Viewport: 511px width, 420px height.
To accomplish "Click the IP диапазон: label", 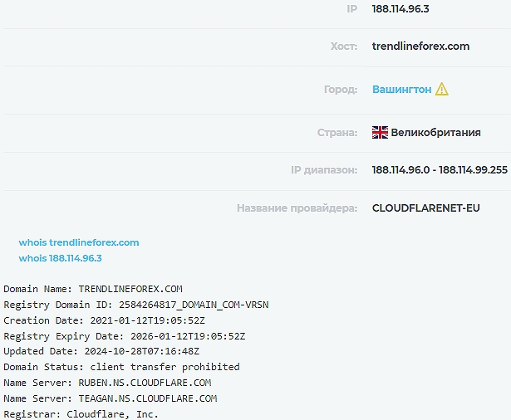I will click(324, 170).
